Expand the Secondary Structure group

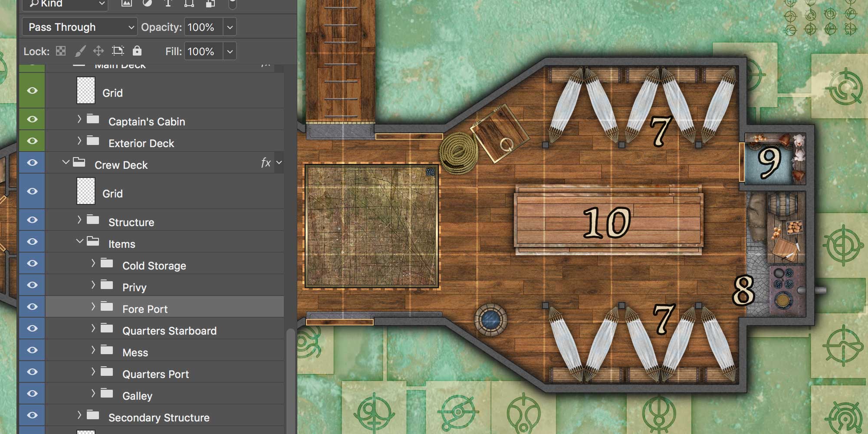point(79,414)
